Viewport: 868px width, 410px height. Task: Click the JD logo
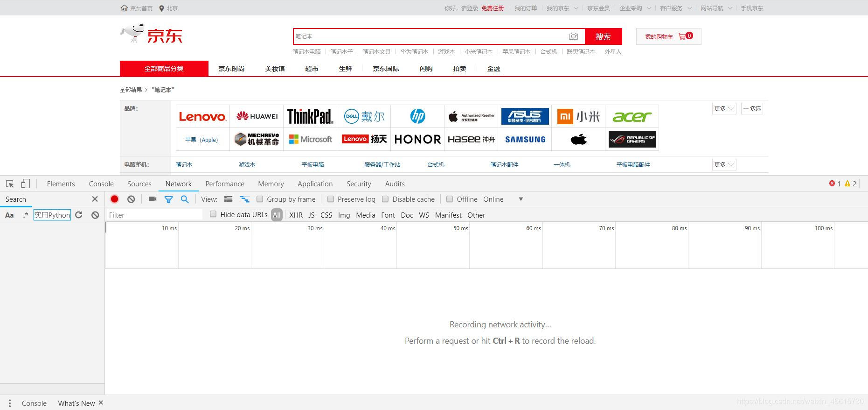(x=151, y=34)
